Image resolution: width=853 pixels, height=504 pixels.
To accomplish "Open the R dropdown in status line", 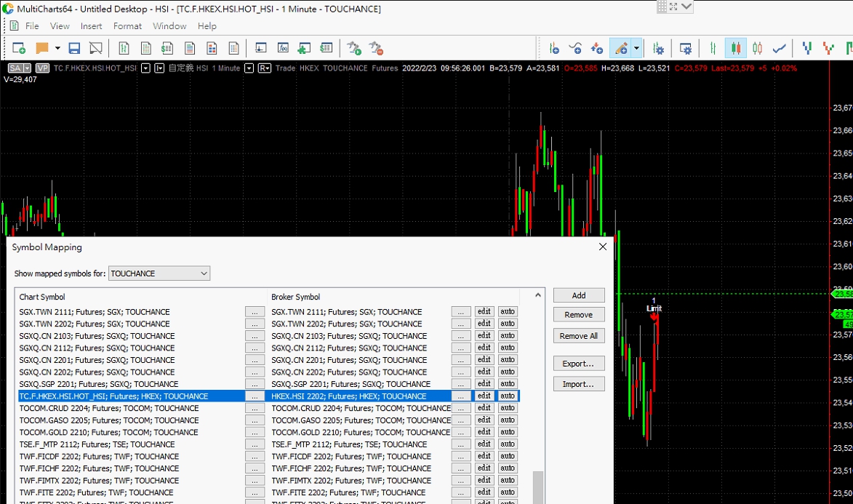I will 265,68.
